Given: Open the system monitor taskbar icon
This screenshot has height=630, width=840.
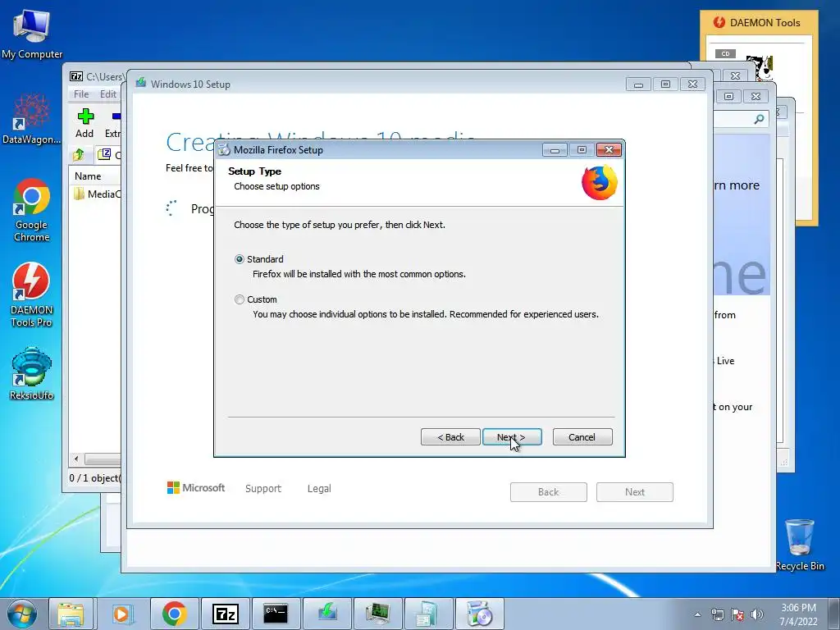Looking at the screenshot, I should coord(377,614).
